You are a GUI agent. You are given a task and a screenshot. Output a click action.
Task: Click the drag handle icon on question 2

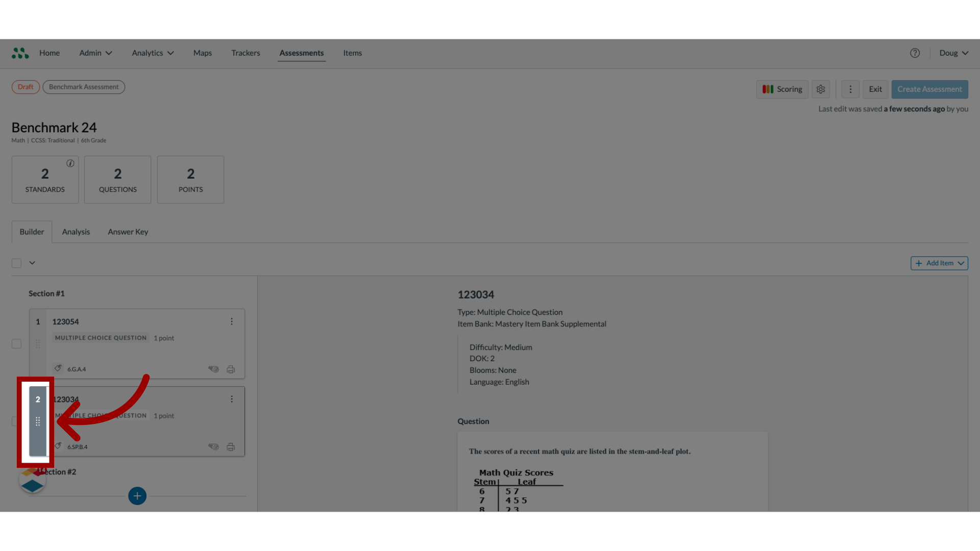pyautogui.click(x=38, y=421)
